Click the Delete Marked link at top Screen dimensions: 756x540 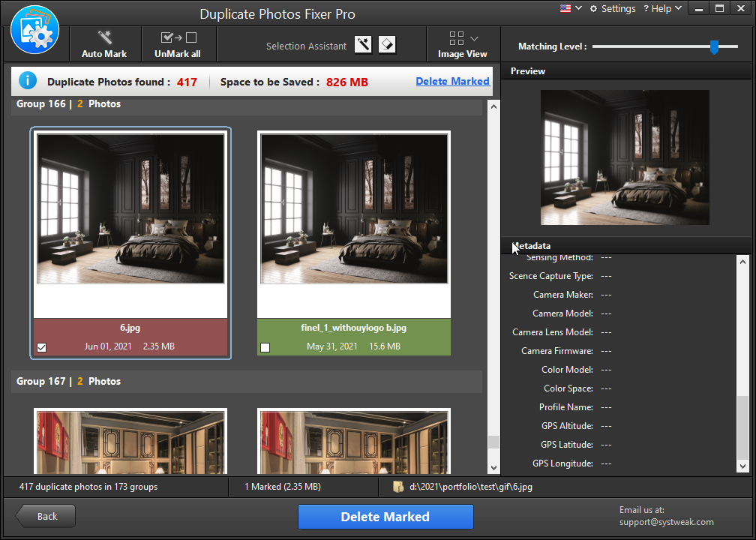click(453, 81)
